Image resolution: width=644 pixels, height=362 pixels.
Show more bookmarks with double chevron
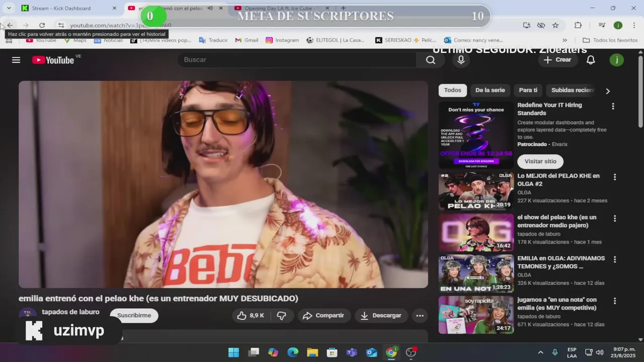[565, 40]
